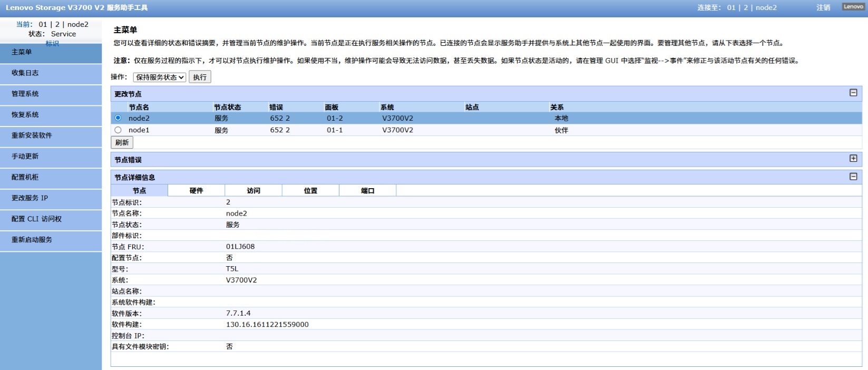The width and height of the screenshot is (868, 370).
Task: Switch to the 硬件 tab
Action: tap(196, 190)
